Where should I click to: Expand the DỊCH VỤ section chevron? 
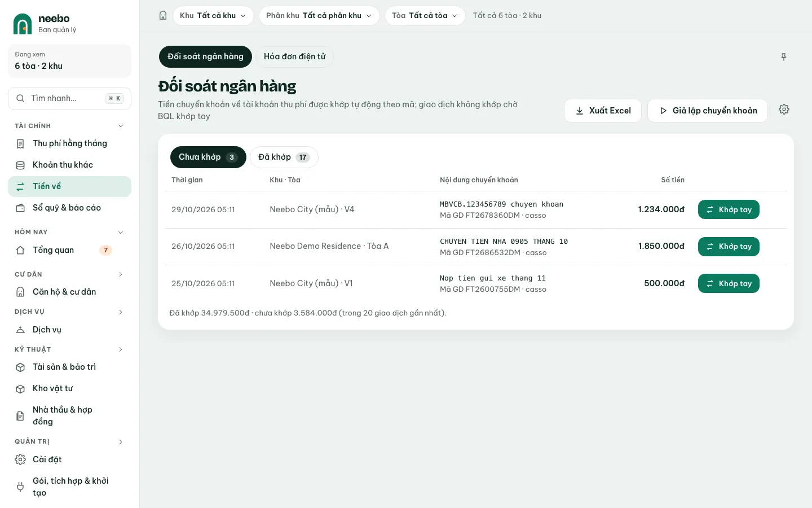click(x=121, y=312)
